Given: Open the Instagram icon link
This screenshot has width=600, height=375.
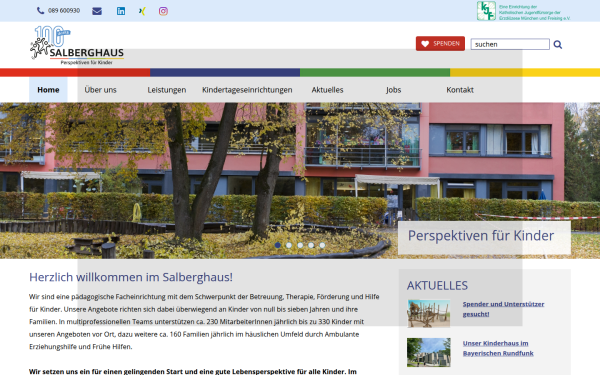Looking at the screenshot, I should click(163, 11).
